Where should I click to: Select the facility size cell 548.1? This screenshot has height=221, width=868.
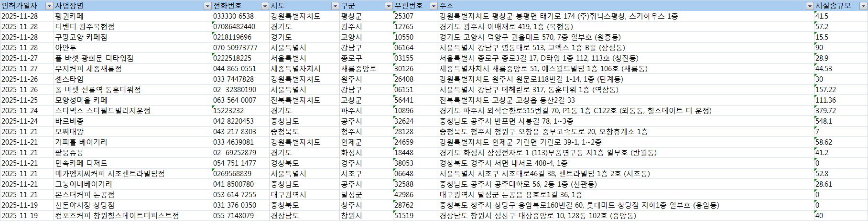(x=841, y=121)
